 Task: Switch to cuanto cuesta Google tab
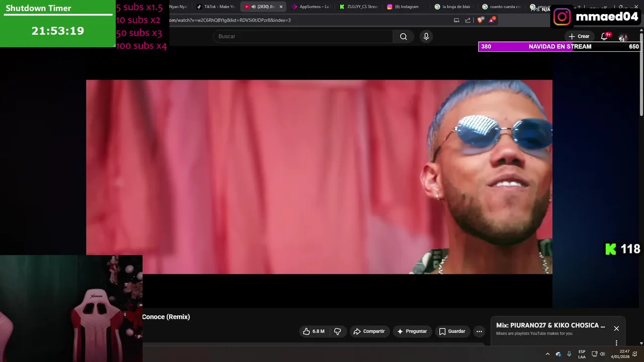click(x=501, y=7)
